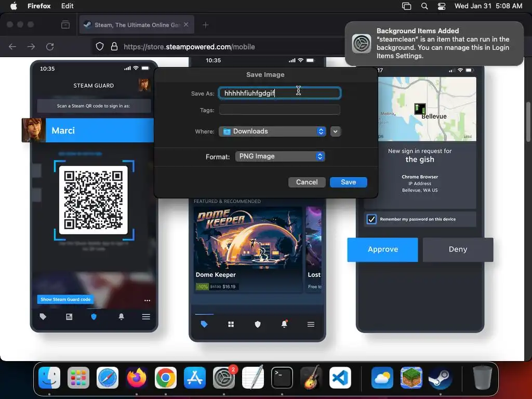
Task: Tap bell with red dot in middle phone
Action: 284,324
